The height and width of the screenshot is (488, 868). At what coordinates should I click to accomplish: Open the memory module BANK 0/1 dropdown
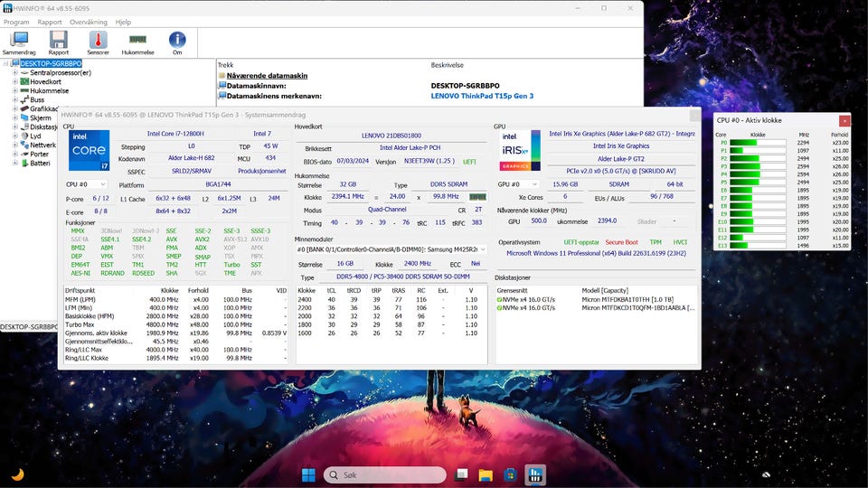click(391, 249)
